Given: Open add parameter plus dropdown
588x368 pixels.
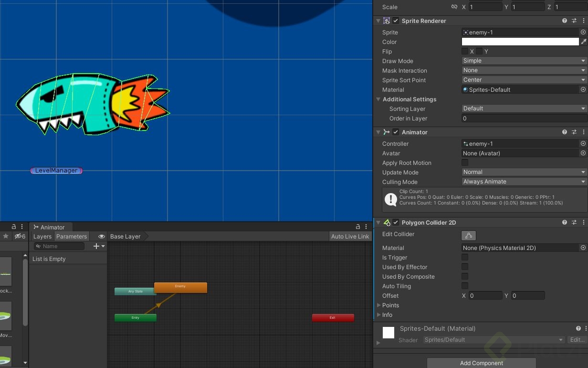Looking at the screenshot, I should (x=99, y=246).
